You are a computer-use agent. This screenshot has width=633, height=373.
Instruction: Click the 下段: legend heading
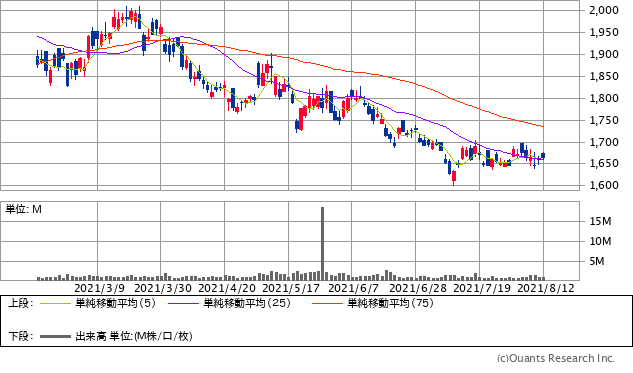[x=21, y=336]
